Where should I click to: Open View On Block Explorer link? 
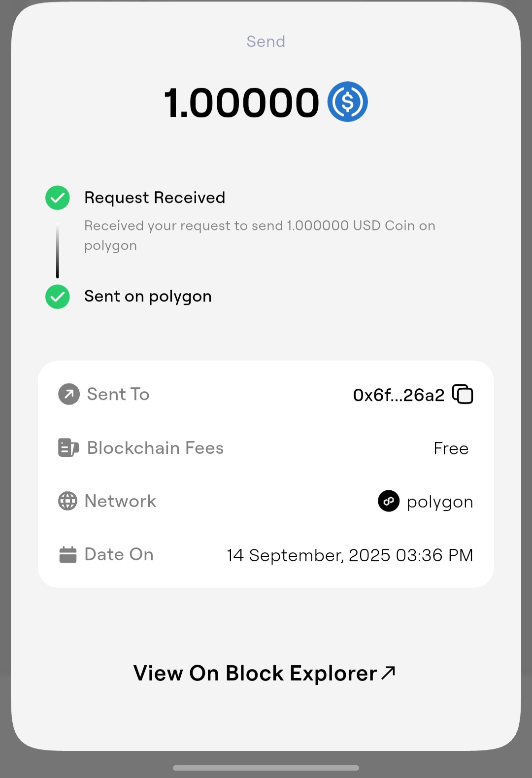(x=255, y=673)
